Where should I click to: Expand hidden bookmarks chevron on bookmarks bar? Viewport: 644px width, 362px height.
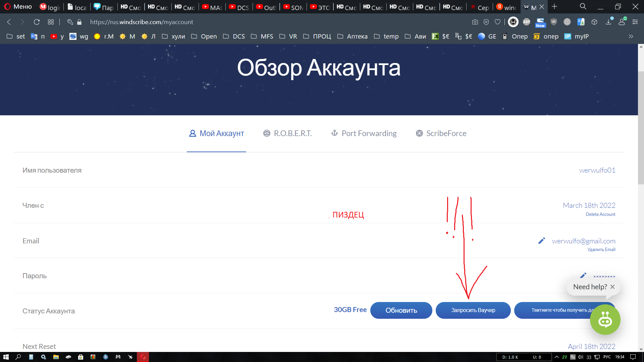631,36
